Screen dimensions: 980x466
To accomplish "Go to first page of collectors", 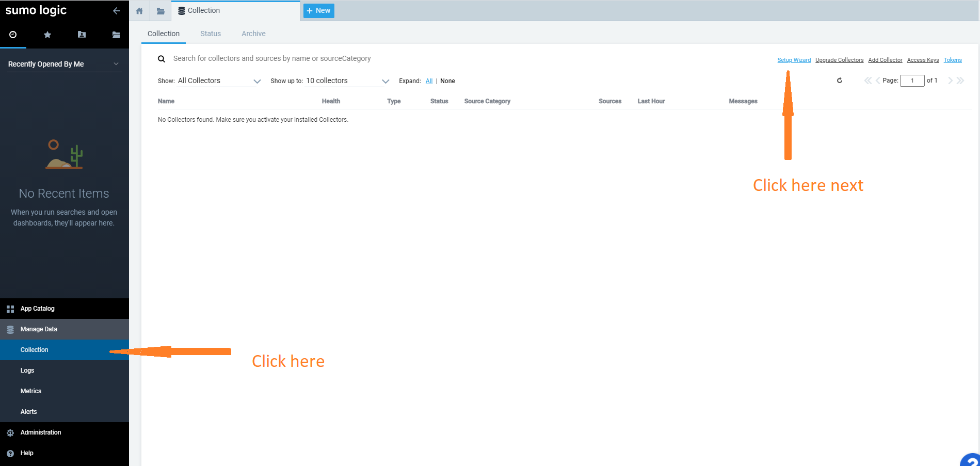I will coord(867,81).
